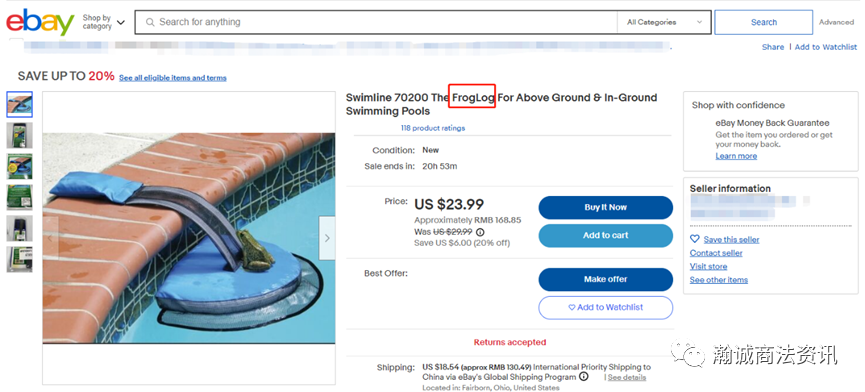Open Advanced search link
Screen dimensions: 865x392
[x=836, y=22]
